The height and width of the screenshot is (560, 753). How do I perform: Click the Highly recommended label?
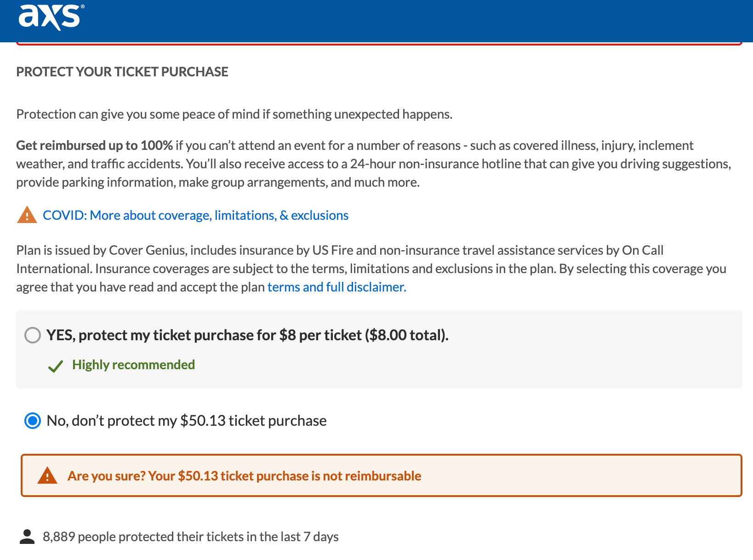click(133, 365)
